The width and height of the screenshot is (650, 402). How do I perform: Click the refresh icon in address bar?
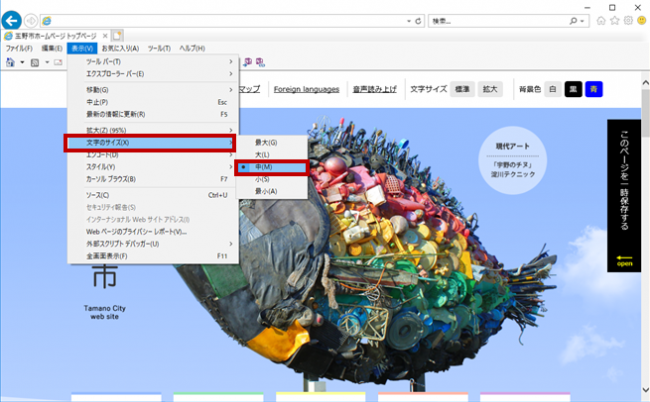coord(418,21)
